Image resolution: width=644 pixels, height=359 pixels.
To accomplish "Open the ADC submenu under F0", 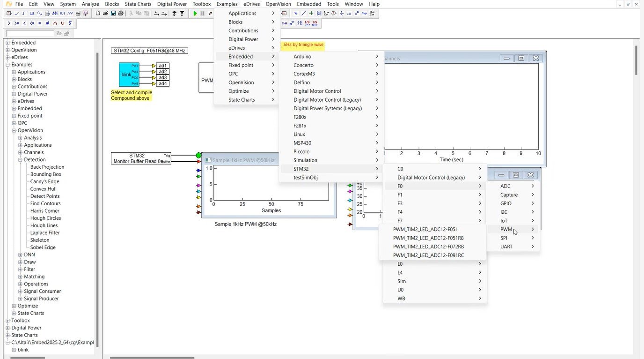I will click(513, 186).
